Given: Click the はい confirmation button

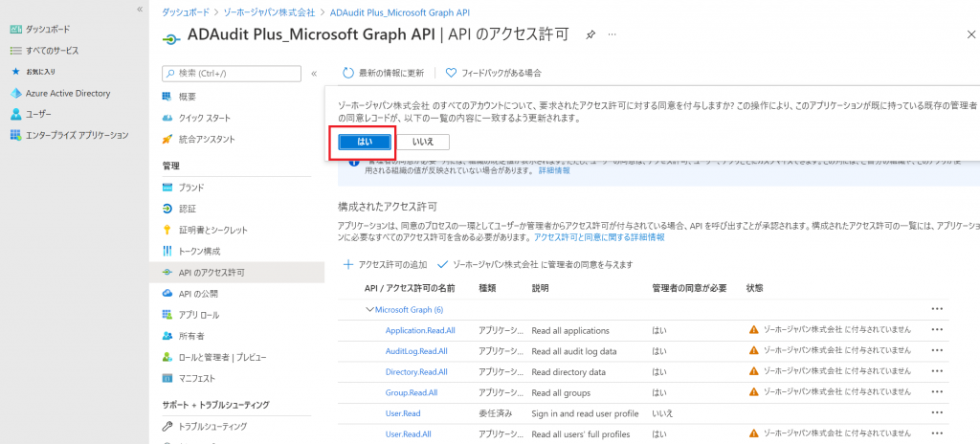Looking at the screenshot, I should pos(365,142).
